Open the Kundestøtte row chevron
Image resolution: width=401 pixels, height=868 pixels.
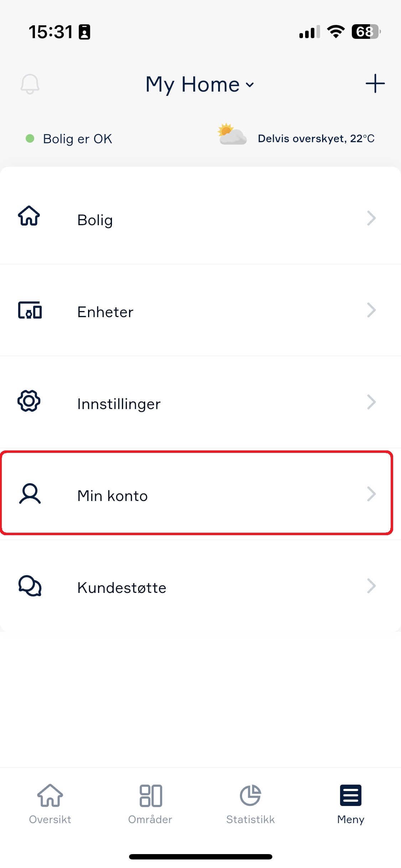(371, 586)
